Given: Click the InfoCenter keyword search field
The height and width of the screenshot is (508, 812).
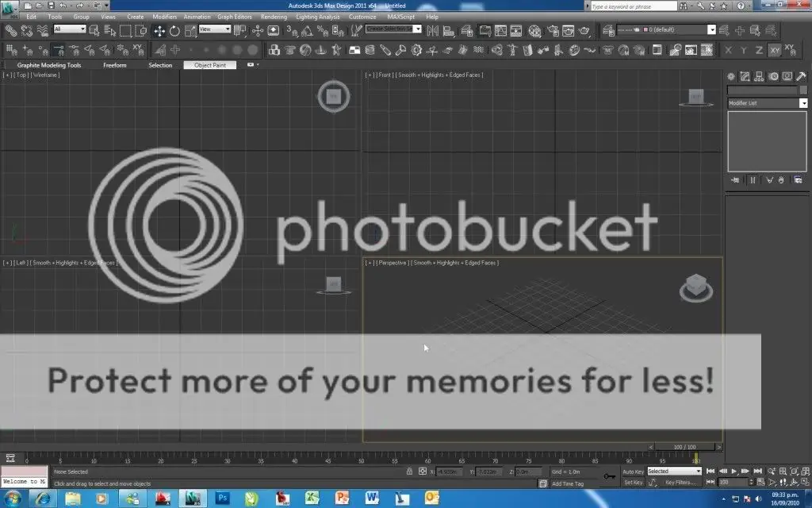Looking at the screenshot, I should [634, 6].
